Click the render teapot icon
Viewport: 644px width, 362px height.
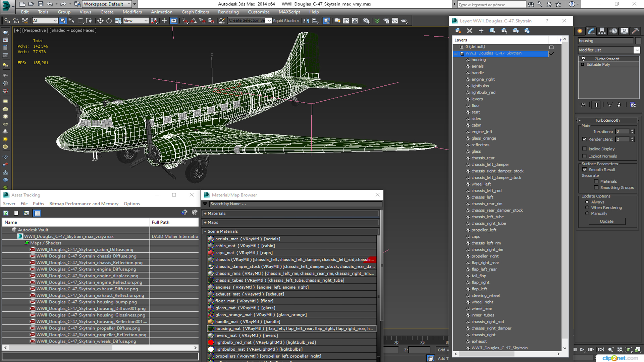pos(404,21)
